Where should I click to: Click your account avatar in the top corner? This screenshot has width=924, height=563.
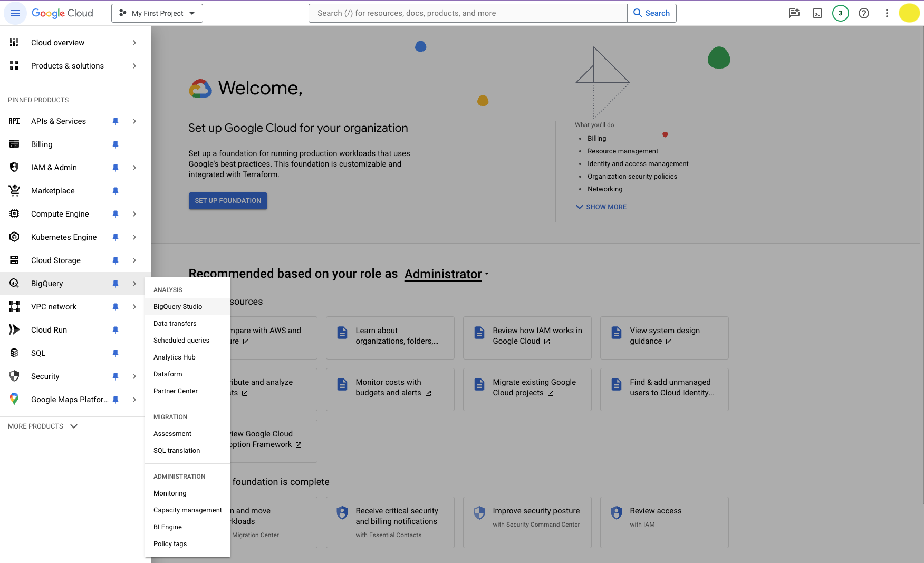pyautogui.click(x=909, y=13)
